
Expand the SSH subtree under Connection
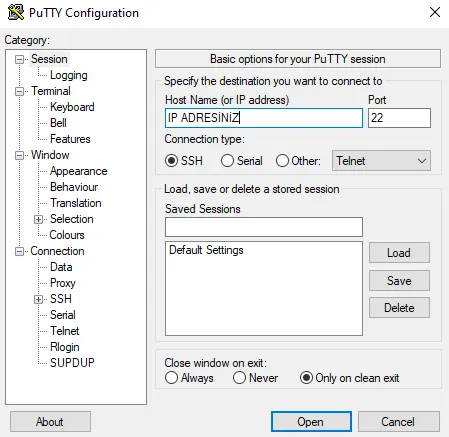pos(38,299)
